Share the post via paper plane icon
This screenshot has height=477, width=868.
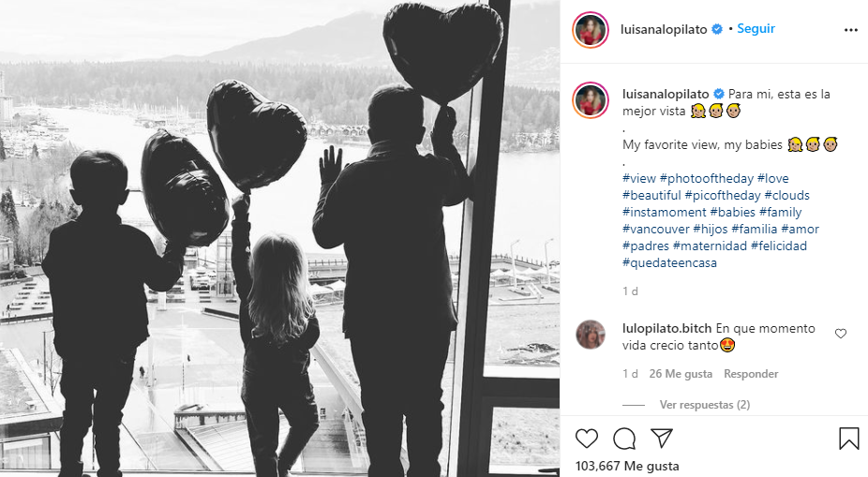[662, 438]
